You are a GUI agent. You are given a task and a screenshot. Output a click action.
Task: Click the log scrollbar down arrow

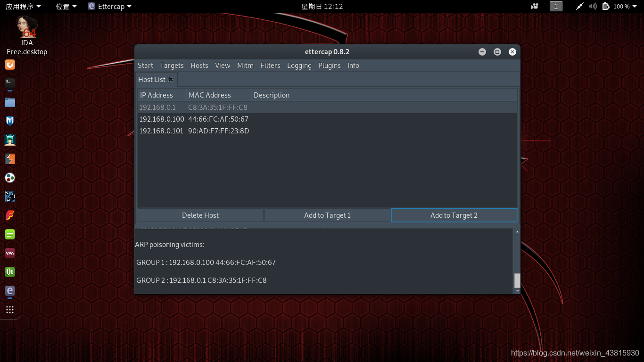(517, 291)
